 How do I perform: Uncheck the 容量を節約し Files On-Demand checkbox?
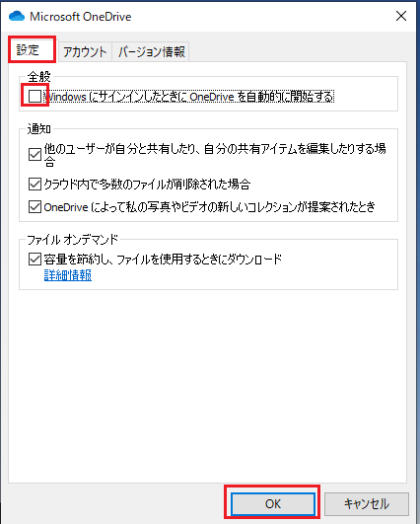click(x=35, y=259)
